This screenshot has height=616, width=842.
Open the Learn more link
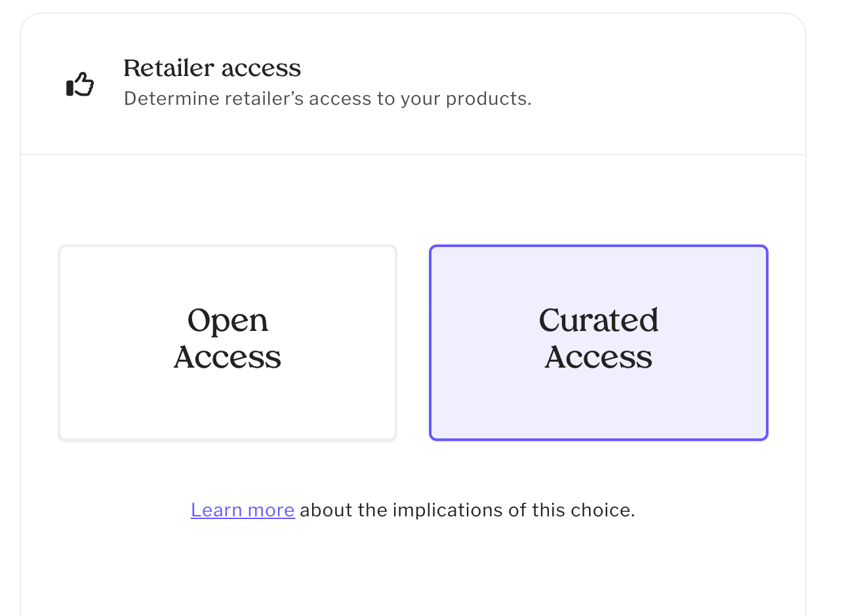click(x=243, y=510)
